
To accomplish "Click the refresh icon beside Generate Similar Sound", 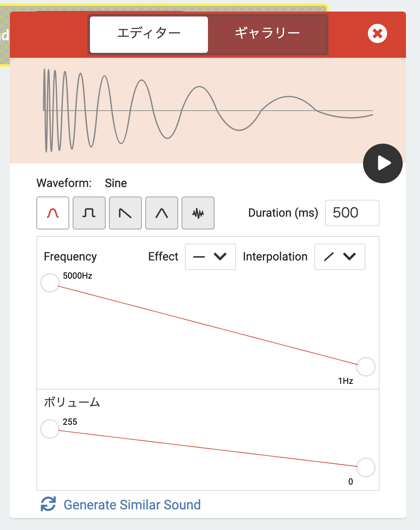I will 48,504.
